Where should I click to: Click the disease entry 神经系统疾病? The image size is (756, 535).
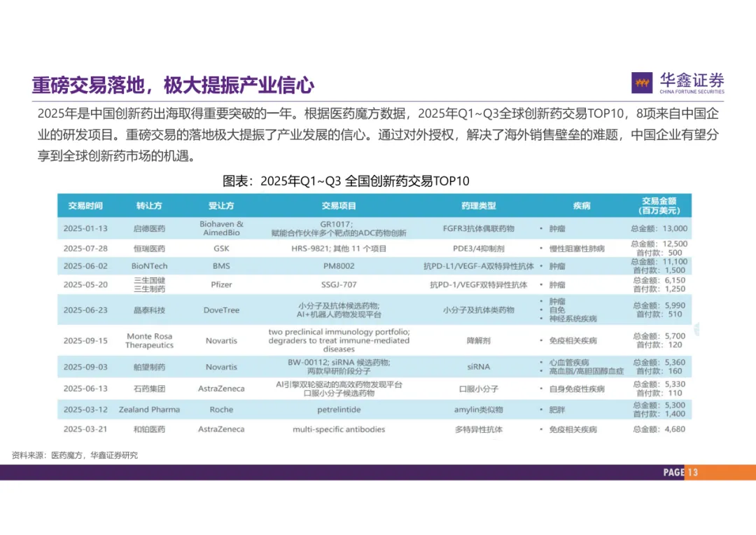pos(573,319)
